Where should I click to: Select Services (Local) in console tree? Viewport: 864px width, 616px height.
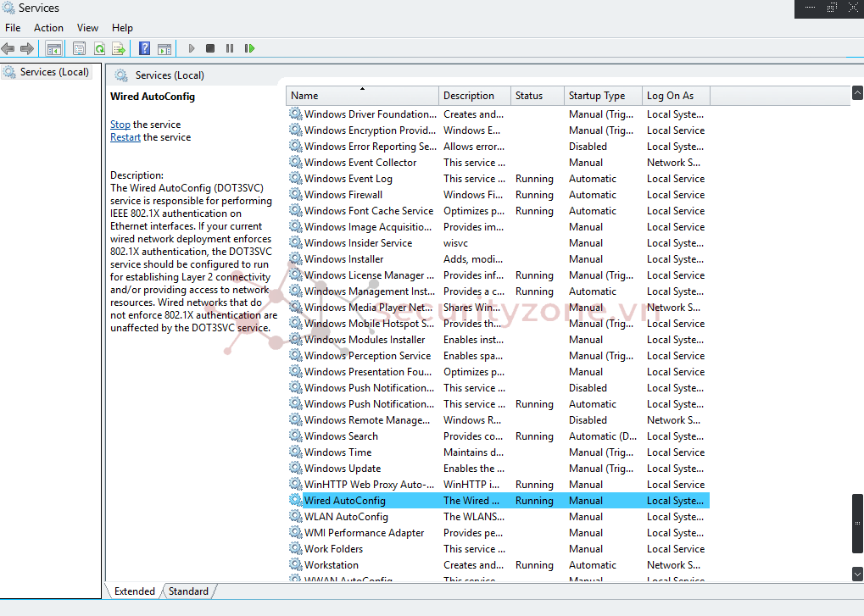tap(54, 72)
